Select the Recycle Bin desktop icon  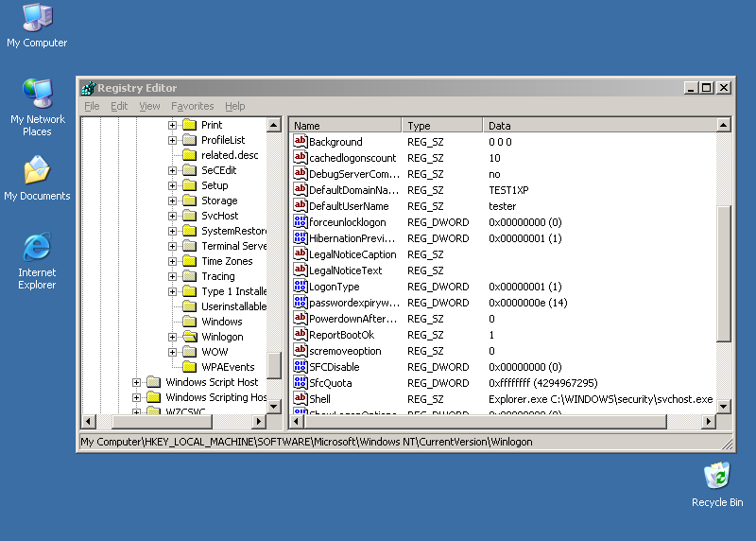click(x=717, y=484)
